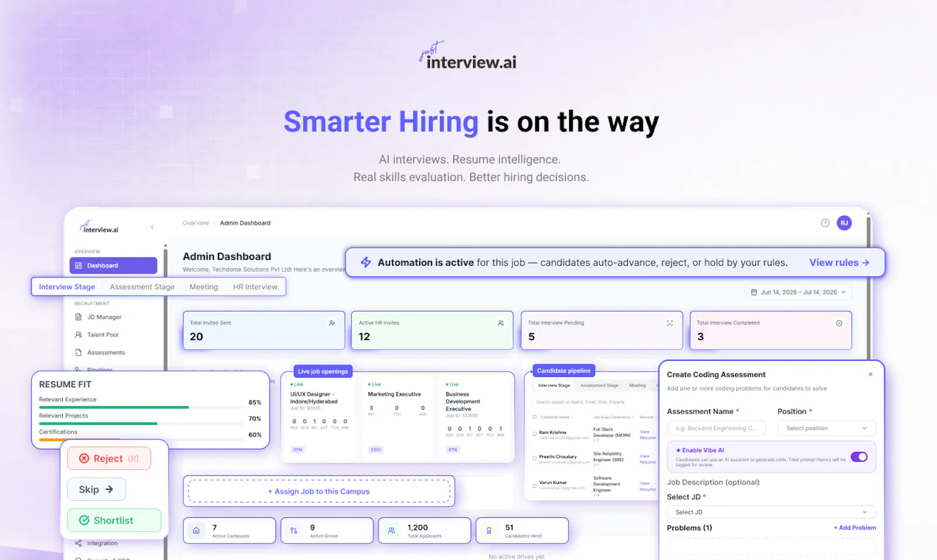Click the Active Campuses building icon

(196, 531)
